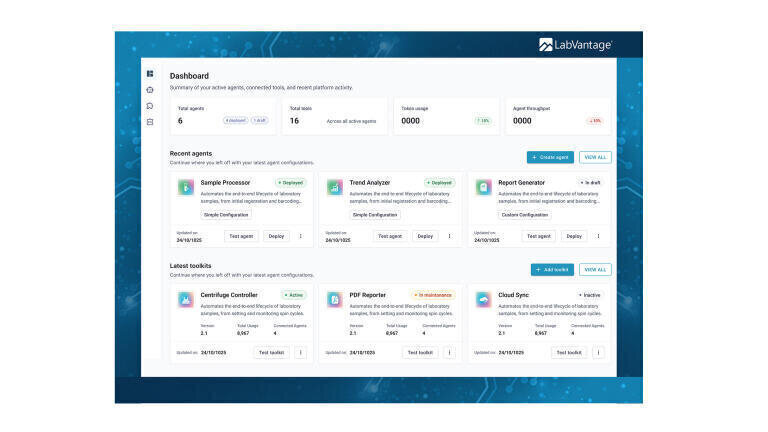
Task: Click the PDF Reporter title
Action: point(367,295)
